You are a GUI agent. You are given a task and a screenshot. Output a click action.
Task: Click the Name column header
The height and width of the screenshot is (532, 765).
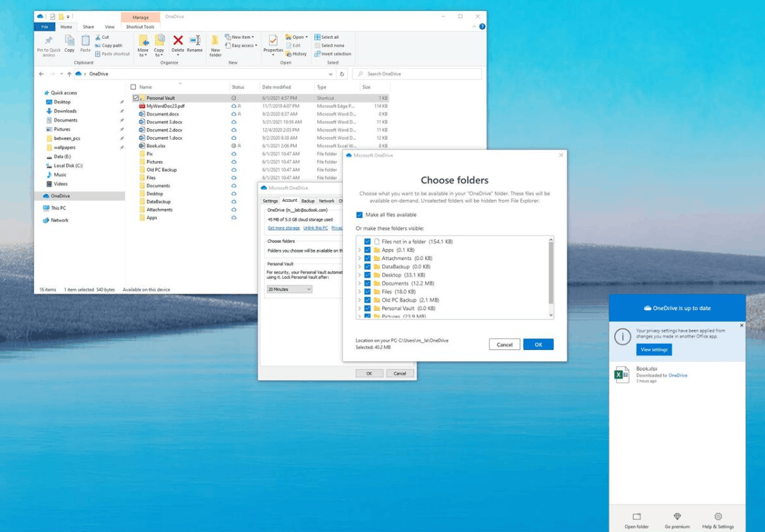pos(145,87)
